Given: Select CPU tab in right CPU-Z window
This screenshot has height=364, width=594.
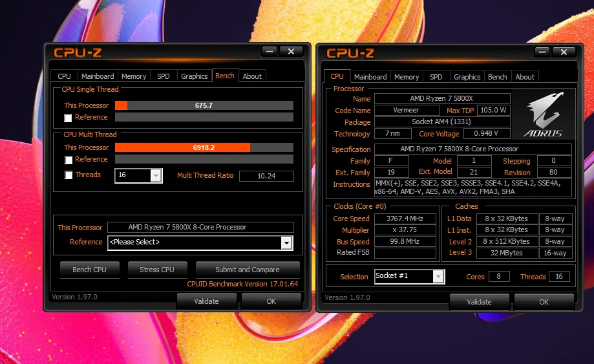Looking at the screenshot, I should tap(337, 76).
